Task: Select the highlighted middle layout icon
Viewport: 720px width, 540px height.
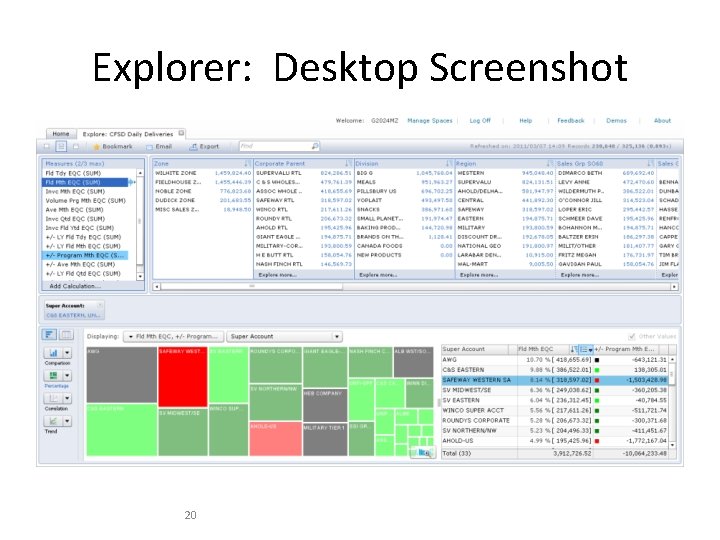Action: 61,146
